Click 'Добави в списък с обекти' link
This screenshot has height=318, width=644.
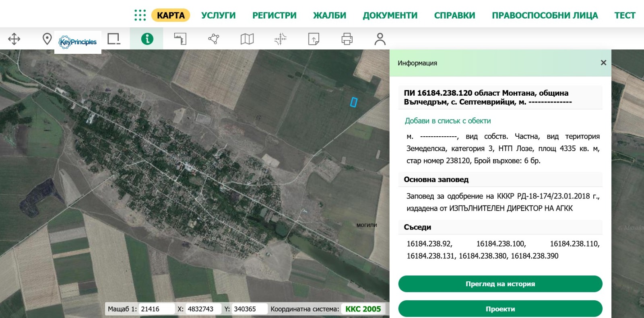pyautogui.click(x=448, y=121)
